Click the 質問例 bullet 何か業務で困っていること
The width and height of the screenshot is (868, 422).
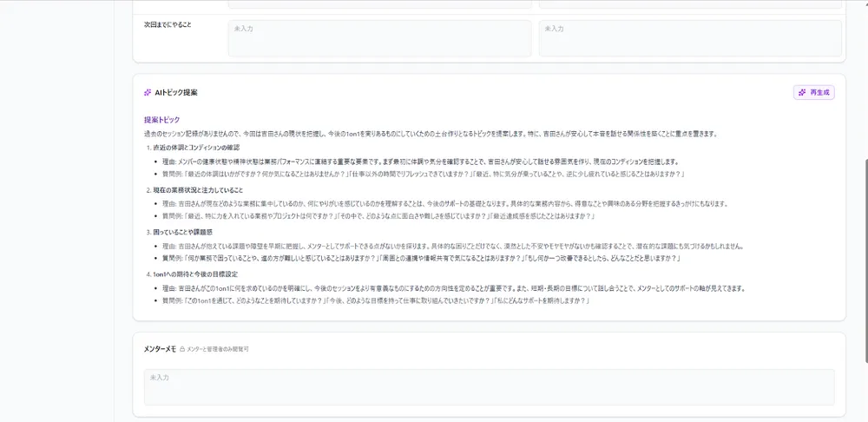[421, 259]
